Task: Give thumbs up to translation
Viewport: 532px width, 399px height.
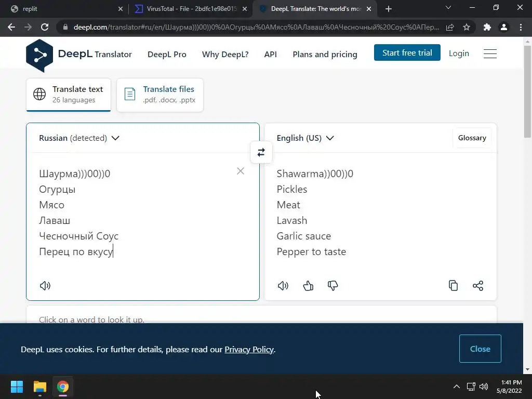Action: 308,286
